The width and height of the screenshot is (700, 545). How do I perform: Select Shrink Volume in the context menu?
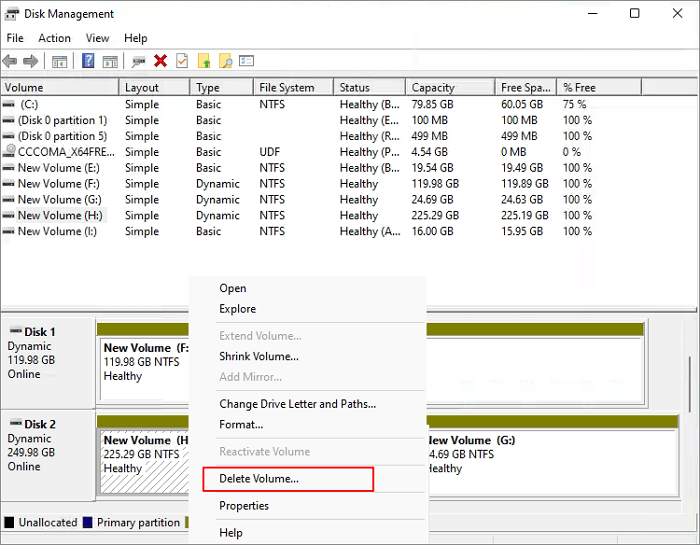coord(259,356)
